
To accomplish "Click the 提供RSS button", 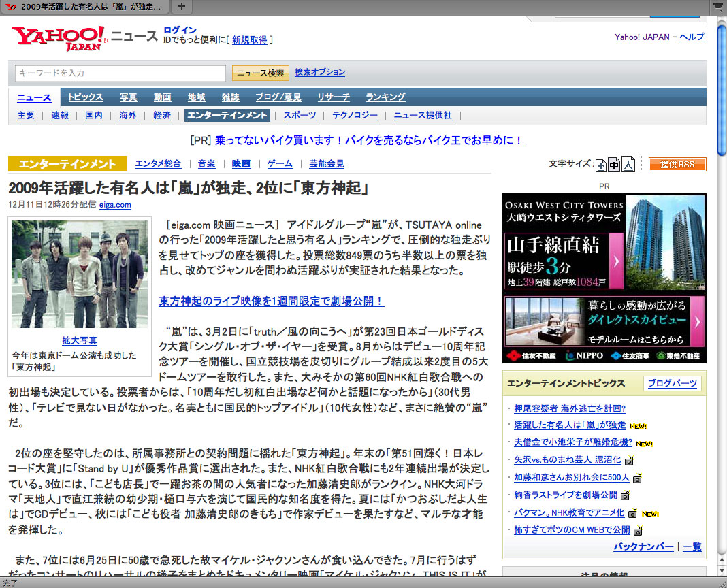I will [x=677, y=164].
